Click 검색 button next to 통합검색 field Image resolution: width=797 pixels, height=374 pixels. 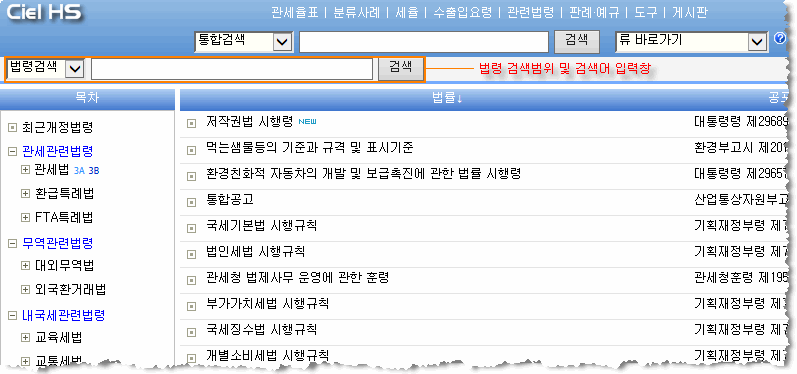(576, 41)
